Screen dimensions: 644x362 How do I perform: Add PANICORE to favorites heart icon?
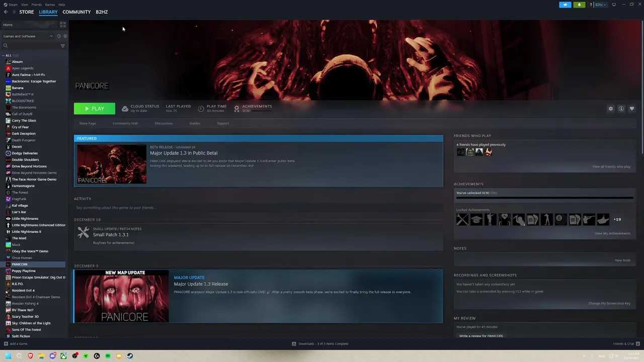tap(632, 109)
